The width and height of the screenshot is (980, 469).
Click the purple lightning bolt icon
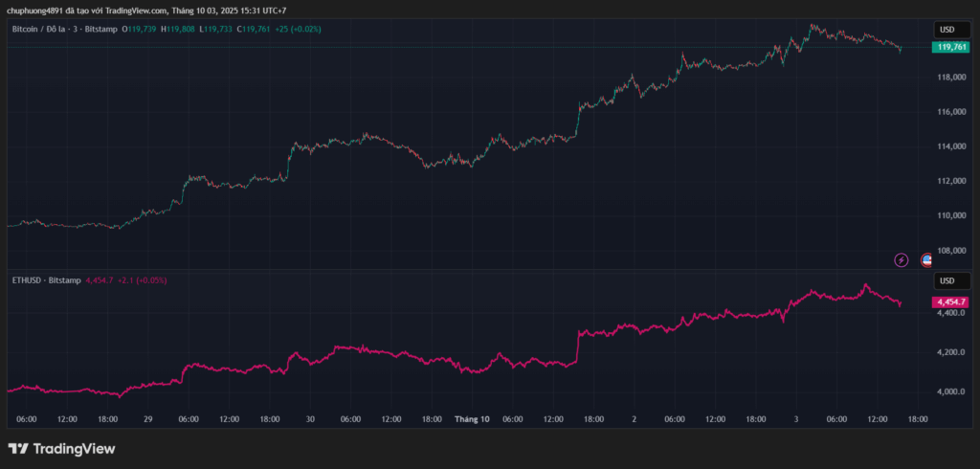tap(901, 259)
